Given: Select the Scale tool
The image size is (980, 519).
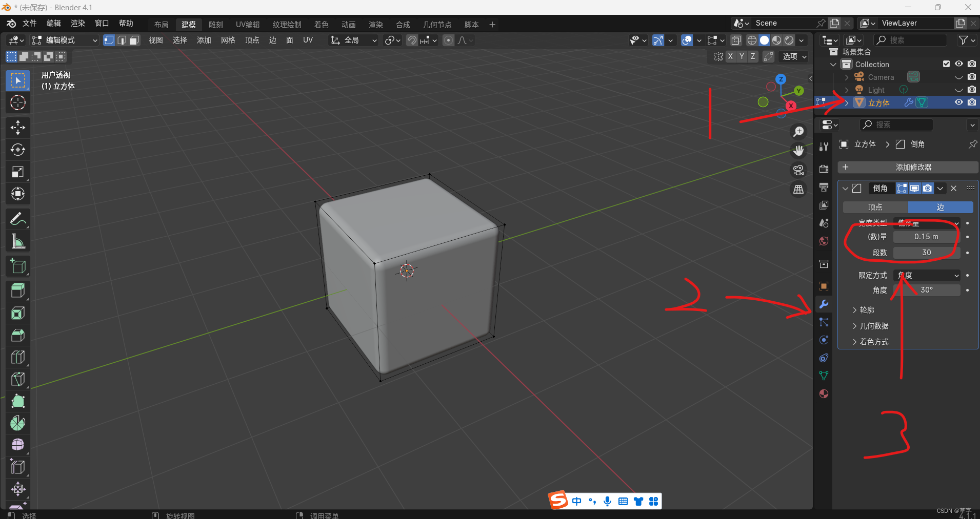Looking at the screenshot, I should pos(18,172).
